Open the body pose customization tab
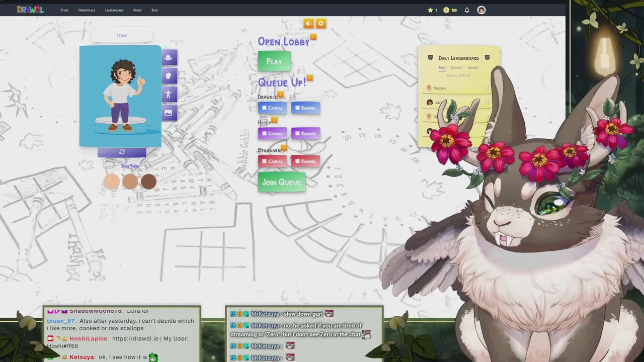 pos(169,94)
